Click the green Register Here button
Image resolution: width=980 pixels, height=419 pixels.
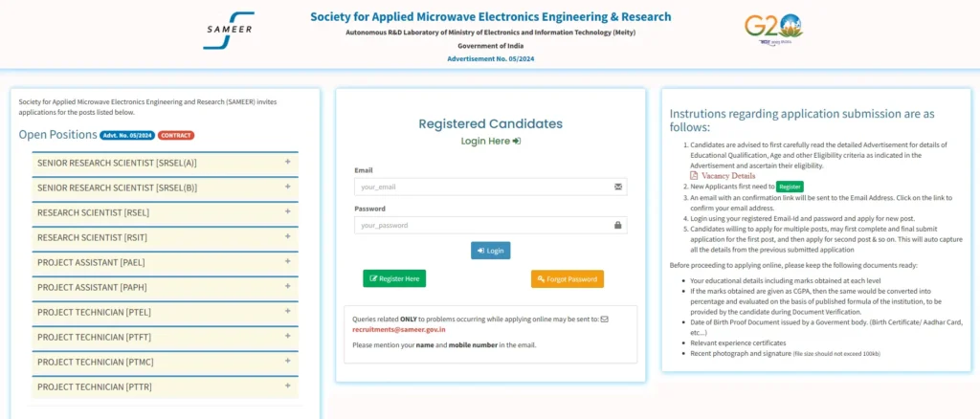394,278
